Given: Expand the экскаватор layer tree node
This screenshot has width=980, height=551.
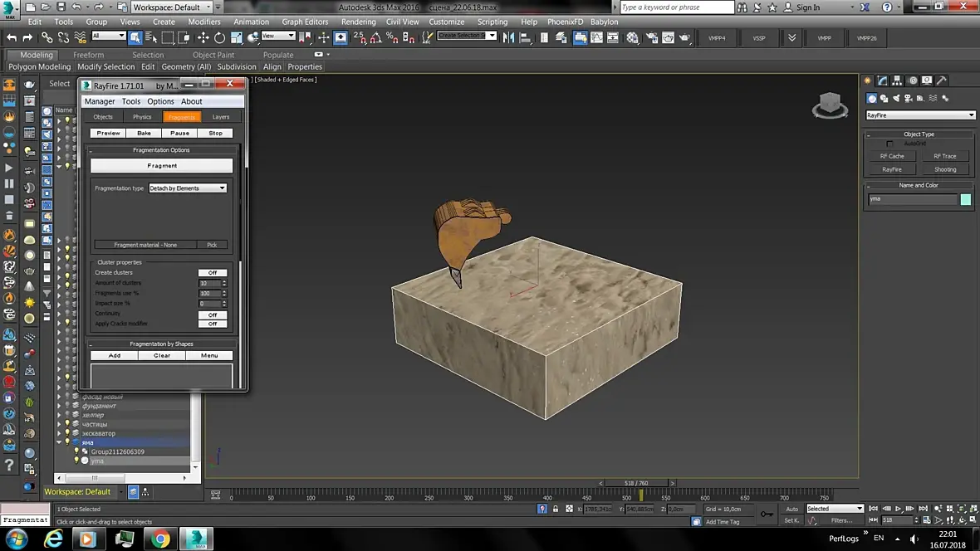Looking at the screenshot, I should 59,433.
